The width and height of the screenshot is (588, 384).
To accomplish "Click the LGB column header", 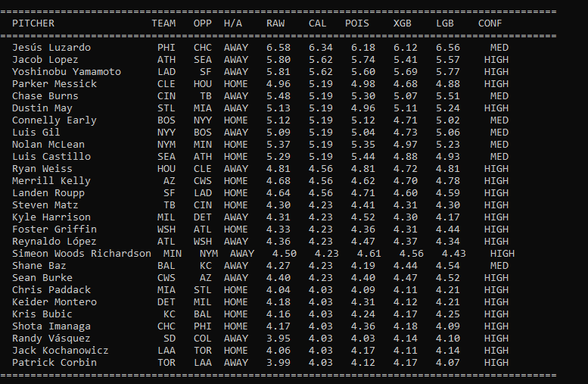I will pos(445,23).
